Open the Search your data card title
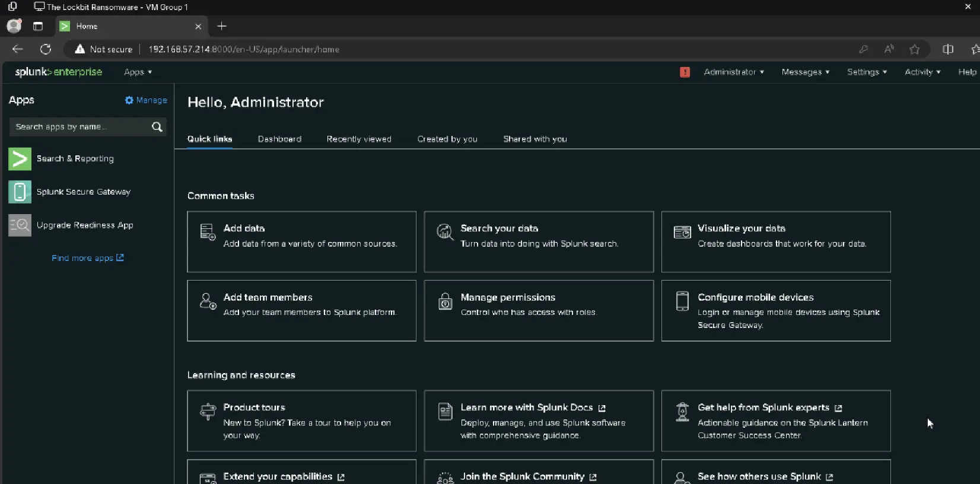This screenshot has height=484, width=980. coord(499,228)
